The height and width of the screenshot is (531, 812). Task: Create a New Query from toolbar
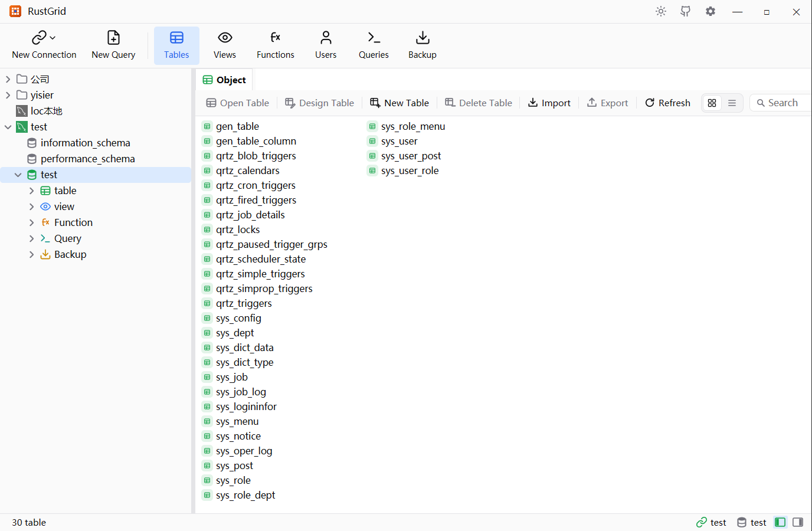[x=113, y=45]
